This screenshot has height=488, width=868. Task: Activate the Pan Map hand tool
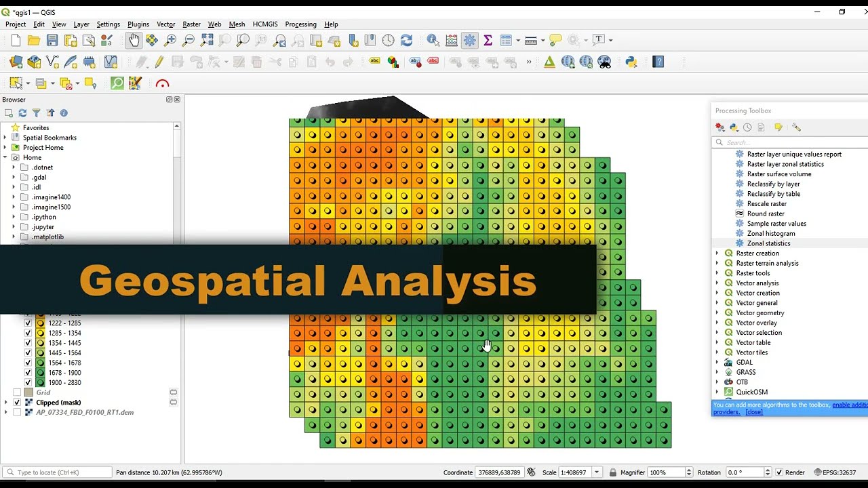pyautogui.click(x=134, y=41)
